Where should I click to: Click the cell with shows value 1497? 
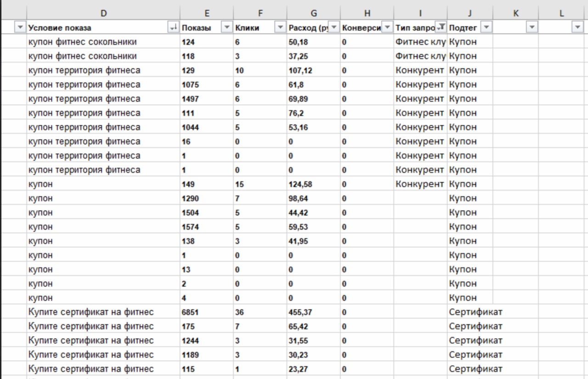207,99
